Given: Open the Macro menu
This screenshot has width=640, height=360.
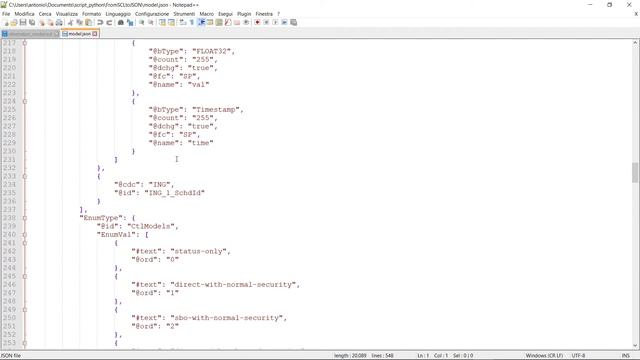Looking at the screenshot, I should [x=207, y=14].
